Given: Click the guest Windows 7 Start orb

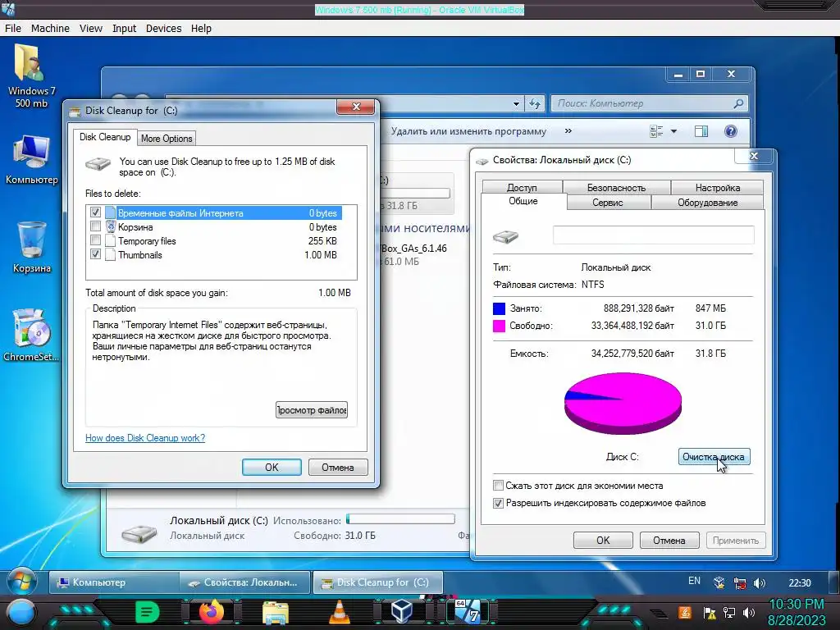Looking at the screenshot, I should point(22,582).
